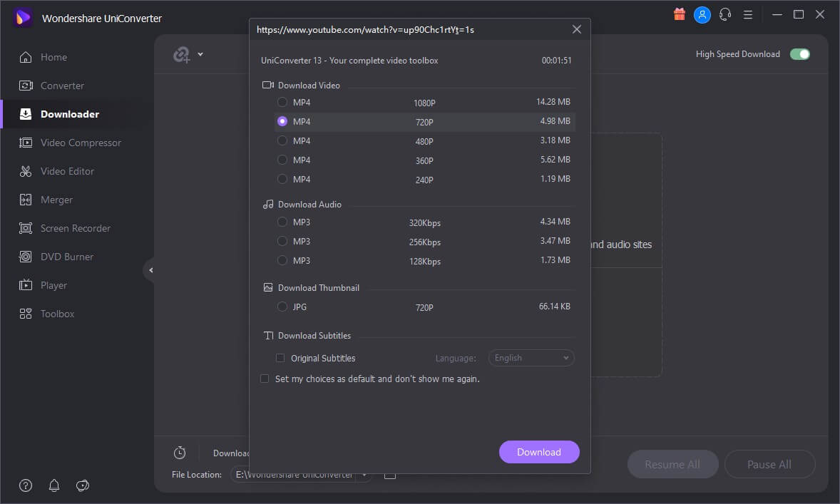Viewport: 840px width, 504px height.
Task: Tick the Original Subtitles checkbox
Action: coord(280,358)
